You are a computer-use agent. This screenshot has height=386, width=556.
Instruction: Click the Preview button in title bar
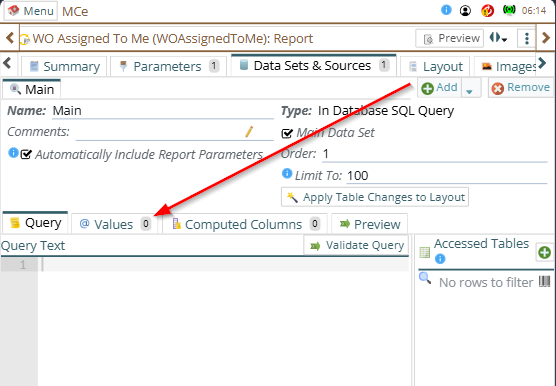450,38
